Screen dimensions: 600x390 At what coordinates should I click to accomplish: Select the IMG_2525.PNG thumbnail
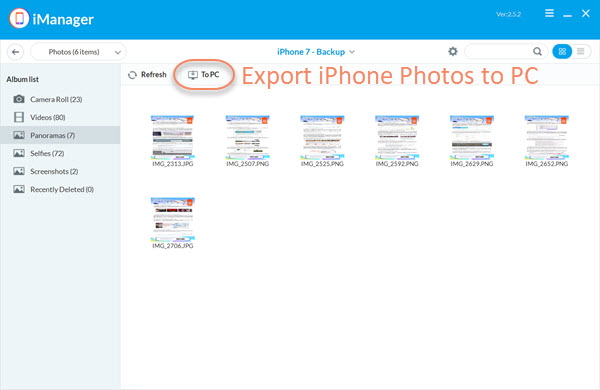click(x=322, y=137)
